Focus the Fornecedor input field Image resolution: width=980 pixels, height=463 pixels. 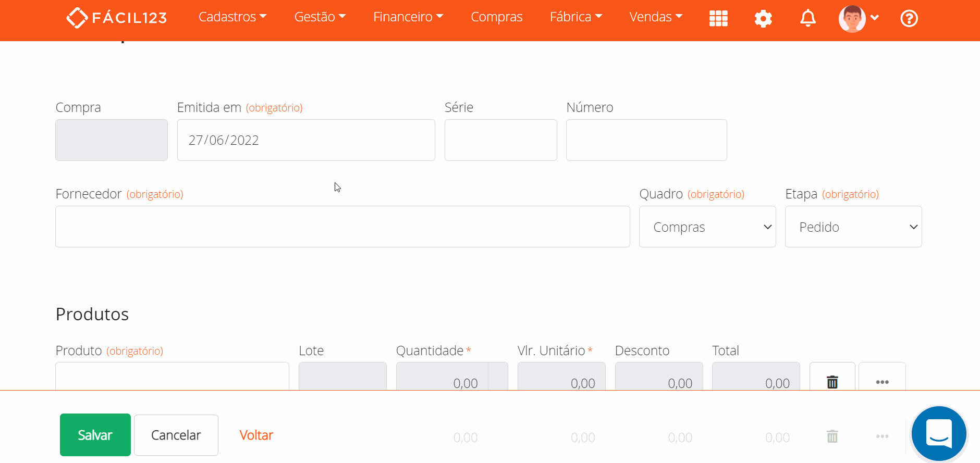coord(342,227)
